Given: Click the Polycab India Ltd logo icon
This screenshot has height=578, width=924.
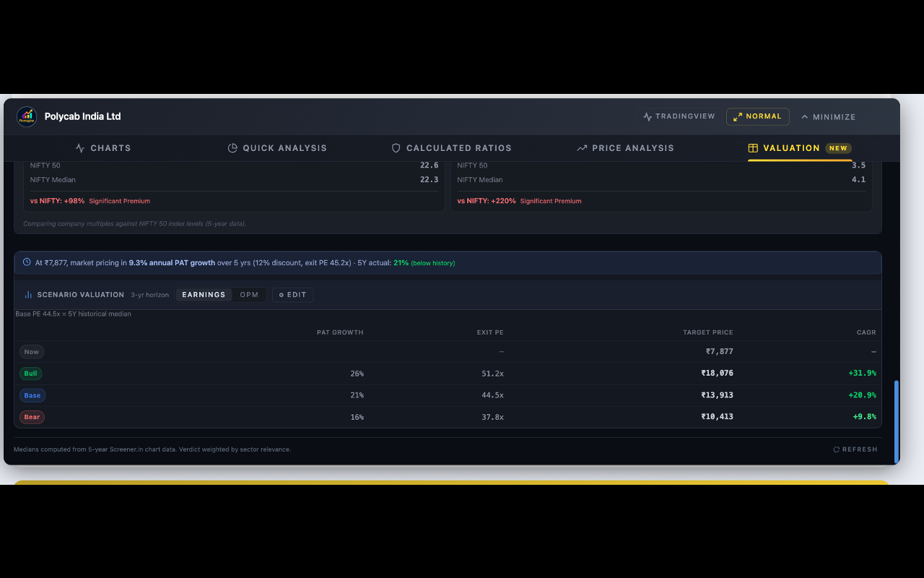Looking at the screenshot, I should point(27,116).
